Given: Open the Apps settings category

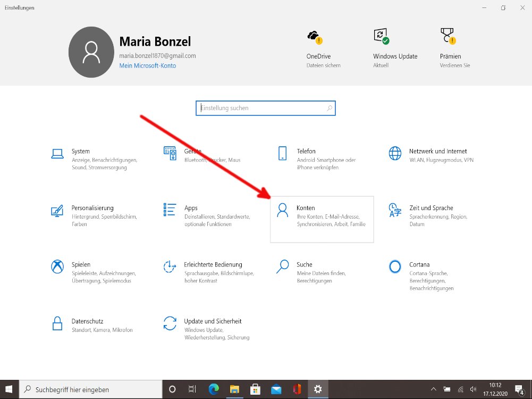Looking at the screenshot, I should pos(191,209).
